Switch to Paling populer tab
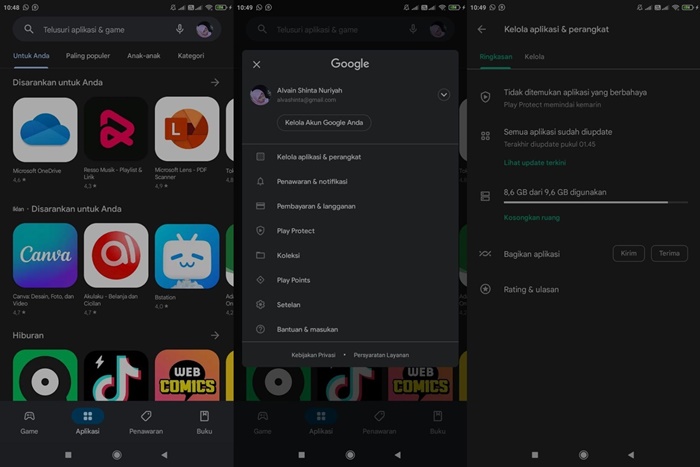 click(x=88, y=56)
